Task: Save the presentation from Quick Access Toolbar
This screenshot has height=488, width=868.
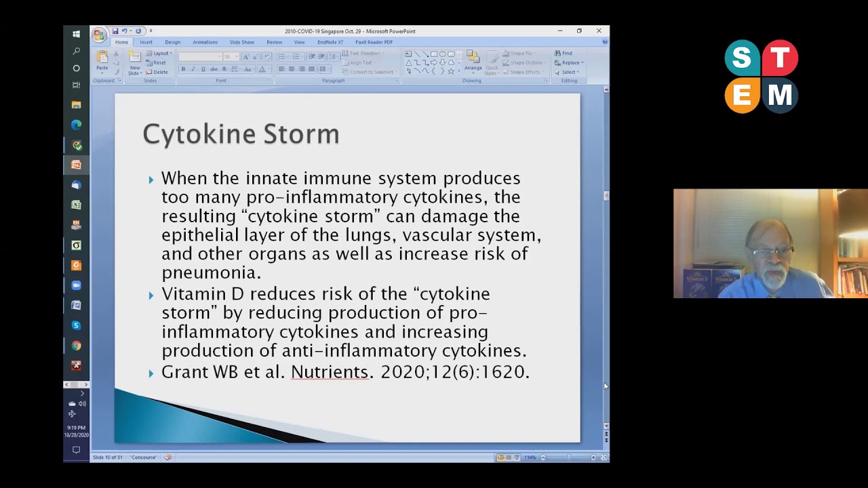Action: pos(115,31)
